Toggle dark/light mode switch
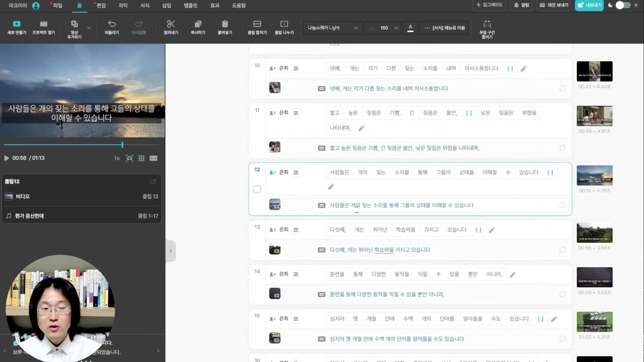The height and width of the screenshot is (362, 644). coord(623,5)
